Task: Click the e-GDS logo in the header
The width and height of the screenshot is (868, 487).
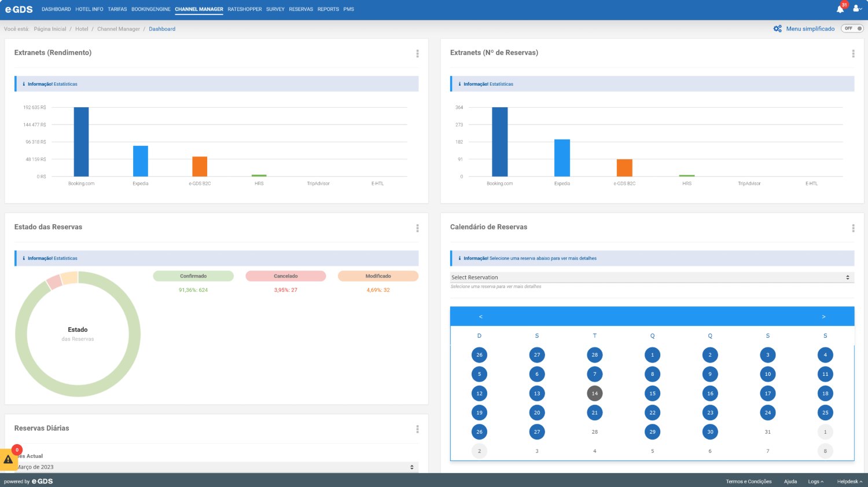Action: (x=19, y=9)
